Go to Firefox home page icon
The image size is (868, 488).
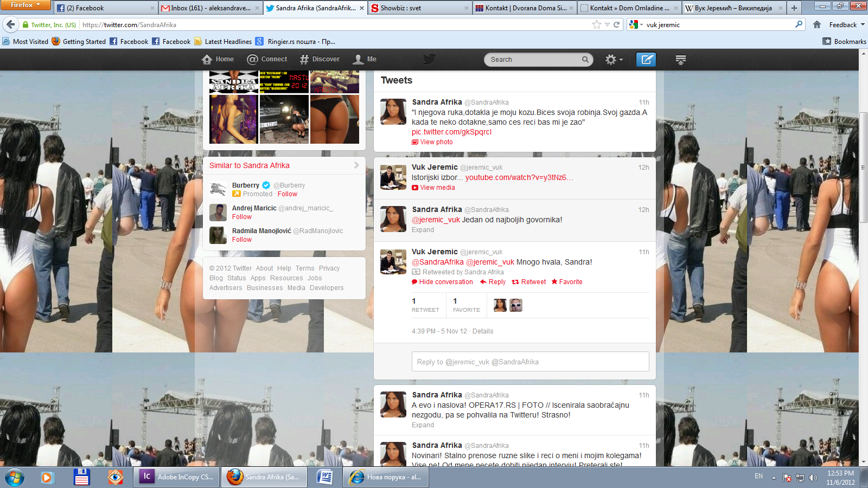(x=817, y=24)
